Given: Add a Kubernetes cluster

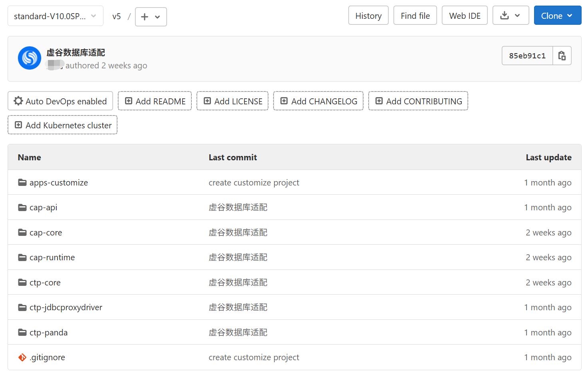Looking at the screenshot, I should click(x=62, y=125).
